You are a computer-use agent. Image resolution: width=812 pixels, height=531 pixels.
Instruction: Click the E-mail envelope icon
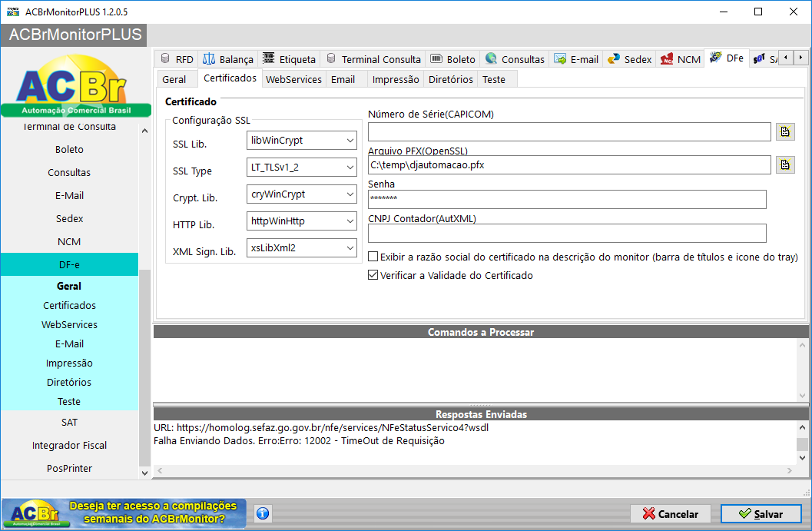pyautogui.click(x=560, y=58)
